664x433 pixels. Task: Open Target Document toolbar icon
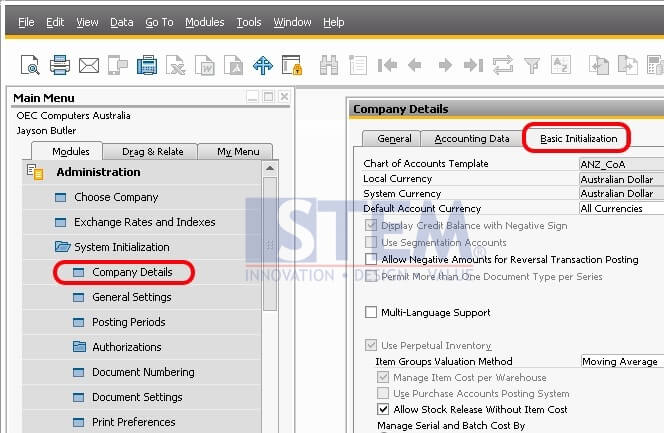(x=628, y=65)
